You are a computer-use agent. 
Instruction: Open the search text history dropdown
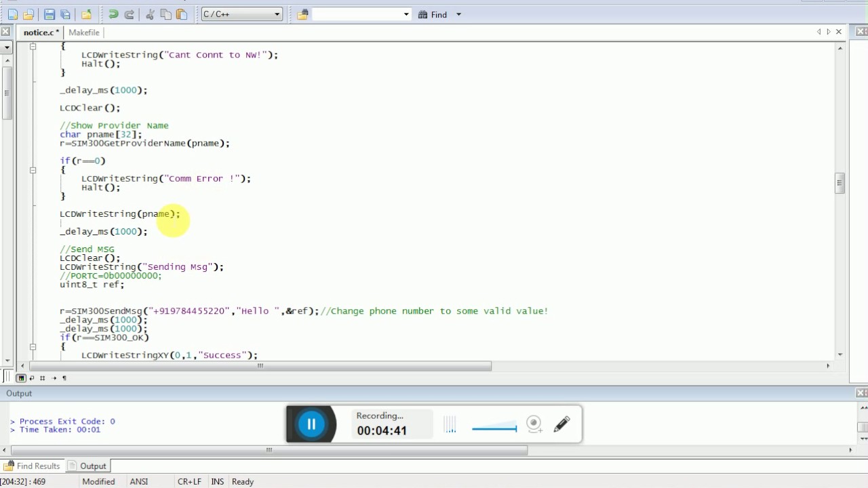(406, 14)
